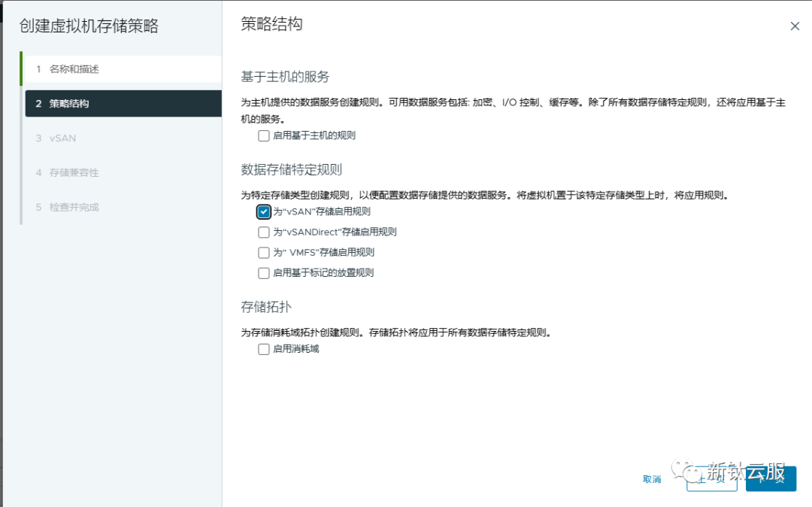Click the 取消 link to cancel
The height and width of the screenshot is (507, 812).
[x=652, y=478]
